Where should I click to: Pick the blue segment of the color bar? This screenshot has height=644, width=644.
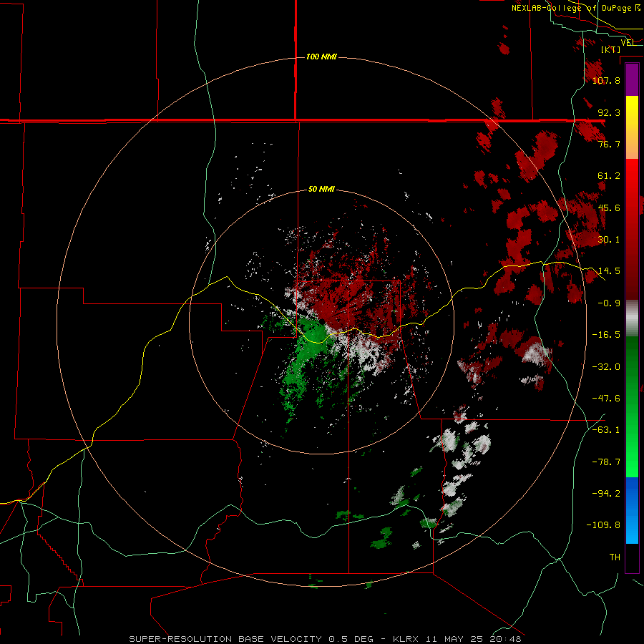[632, 510]
